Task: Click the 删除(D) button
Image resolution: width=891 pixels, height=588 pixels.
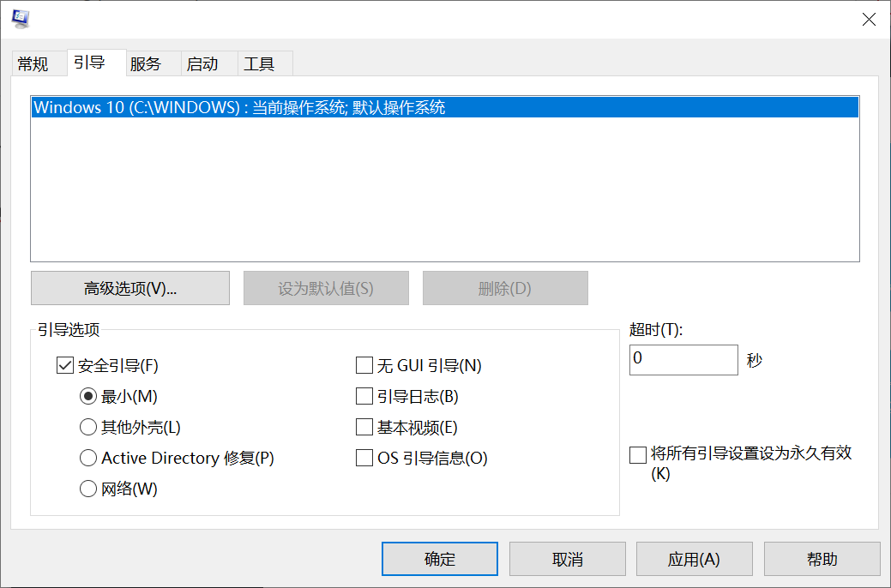Action: coord(504,288)
